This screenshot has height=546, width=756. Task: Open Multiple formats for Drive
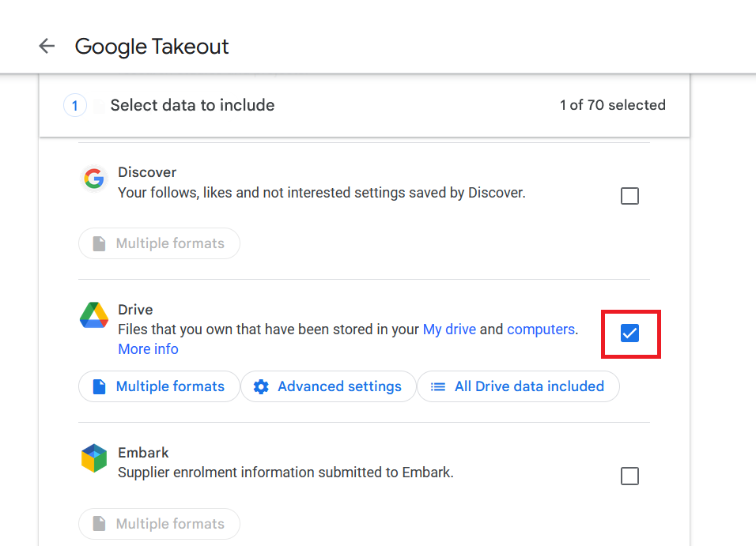click(159, 386)
